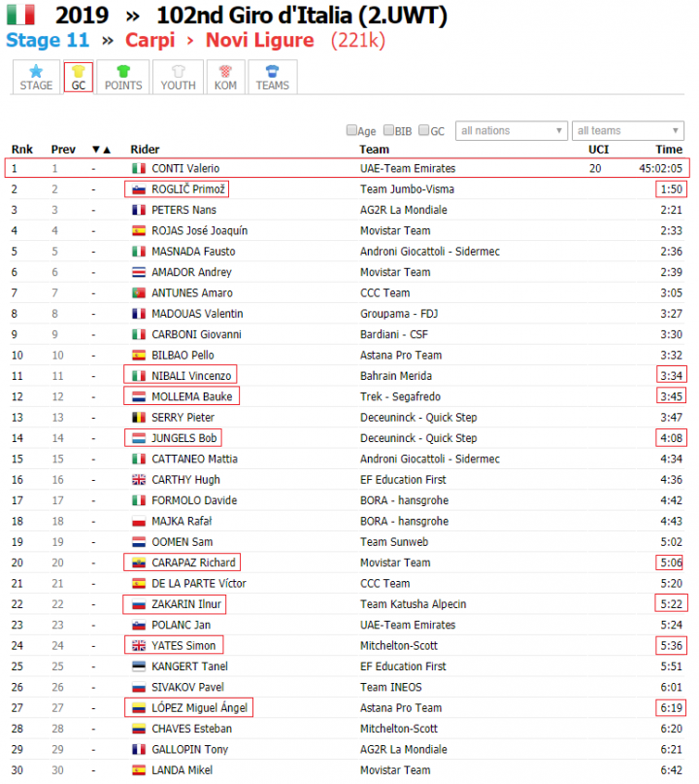Viewport: 699px width, 784px height.
Task: Open rider POLANC Jan's page
Action: click(x=181, y=625)
